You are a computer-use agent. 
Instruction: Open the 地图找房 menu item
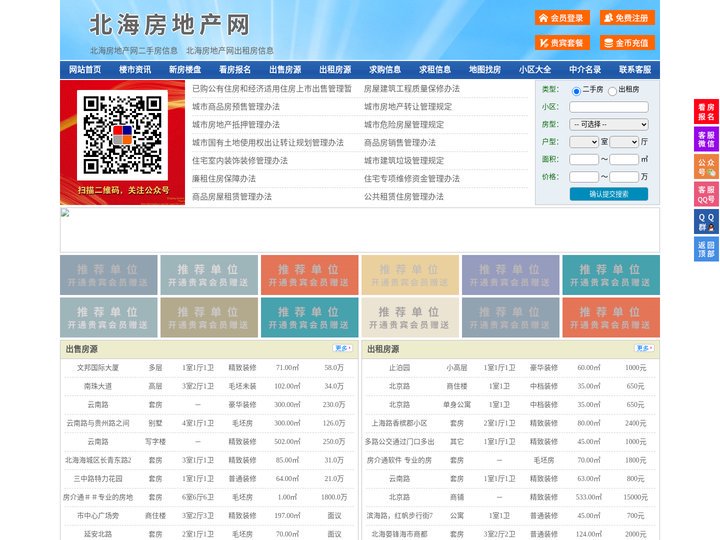click(485, 70)
